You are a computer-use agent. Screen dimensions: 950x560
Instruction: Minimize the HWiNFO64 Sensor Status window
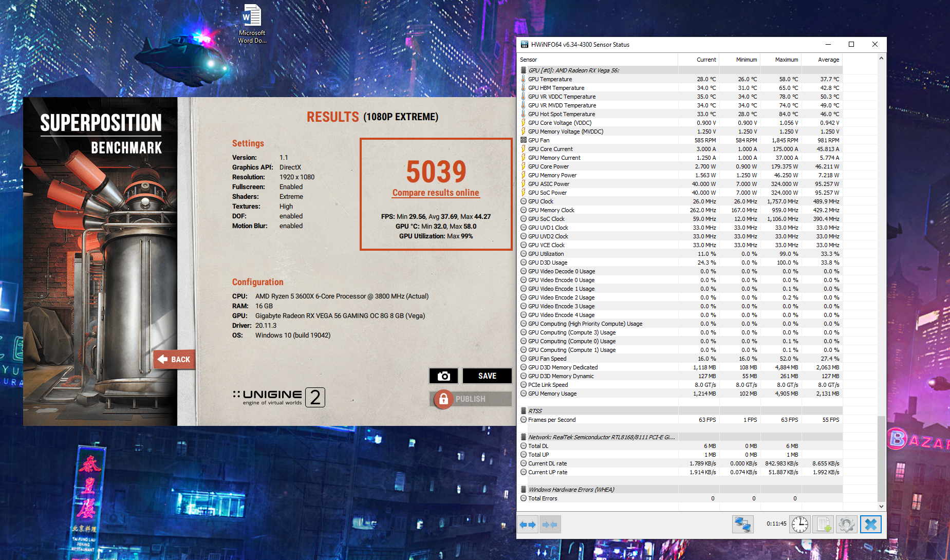[x=828, y=45]
